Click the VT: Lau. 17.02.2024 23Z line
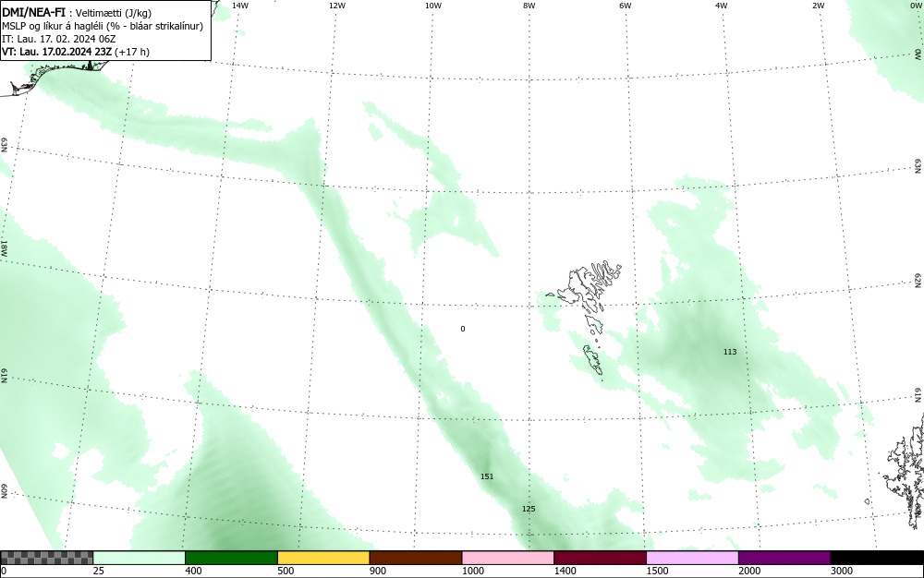 (x=76, y=52)
